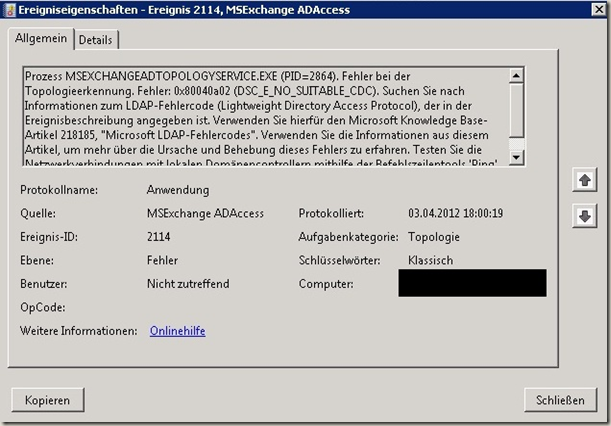Switch to the Details tab
The height and width of the screenshot is (426, 611).
(96, 39)
